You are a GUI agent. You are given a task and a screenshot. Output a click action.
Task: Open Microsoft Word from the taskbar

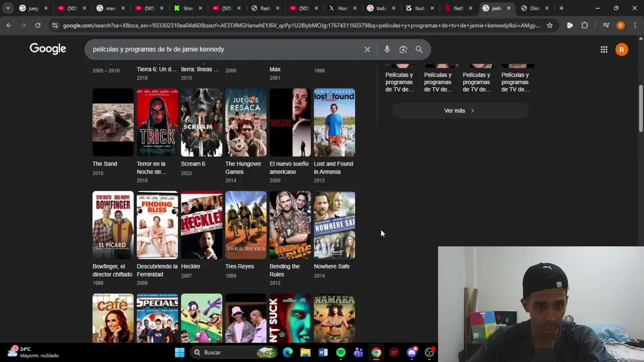(x=323, y=352)
